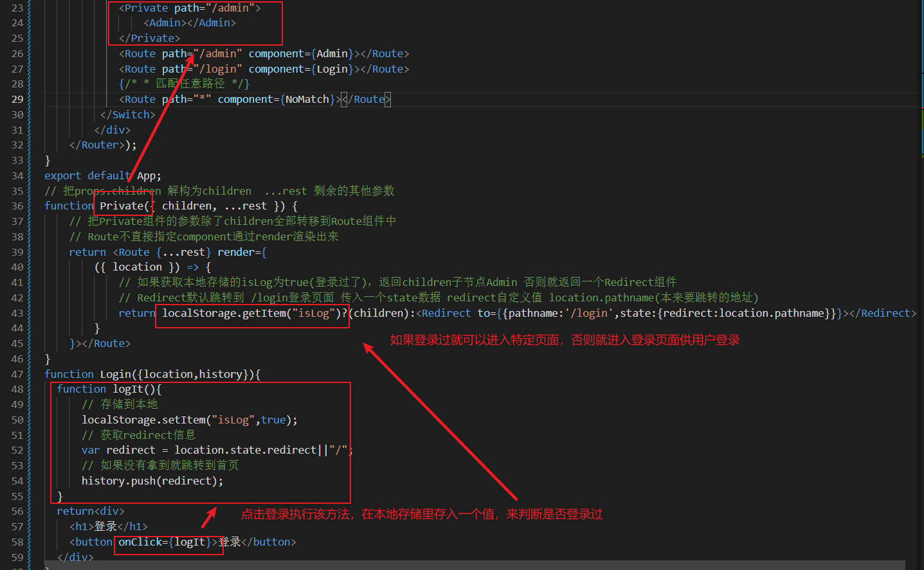Screen dimensions: 924x570
Task: Click the logIt function declaration name
Action: tap(128, 389)
